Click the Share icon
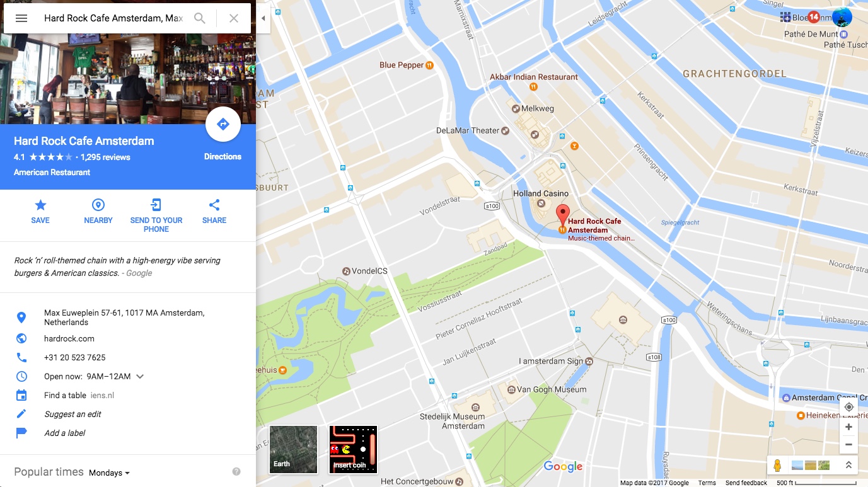This screenshot has height=487, width=868. click(x=214, y=205)
